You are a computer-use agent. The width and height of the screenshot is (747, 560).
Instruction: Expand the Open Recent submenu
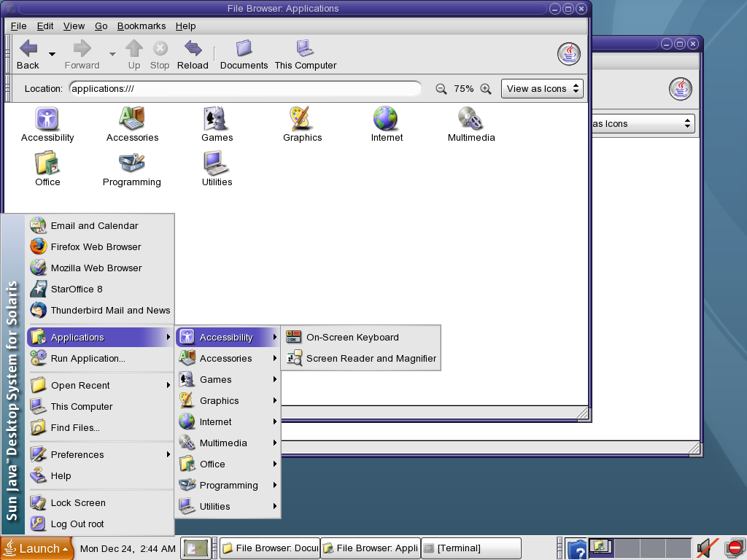tap(100, 385)
